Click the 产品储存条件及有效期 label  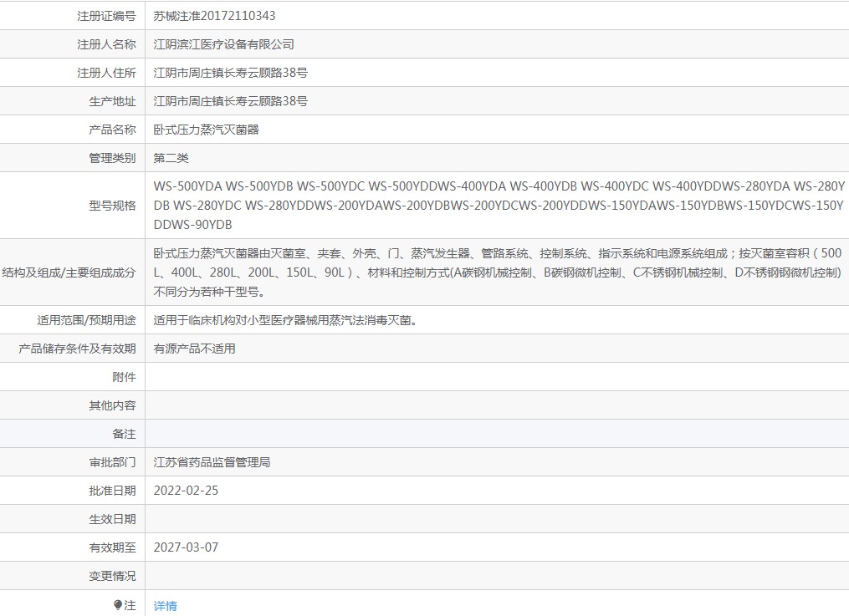78,349
